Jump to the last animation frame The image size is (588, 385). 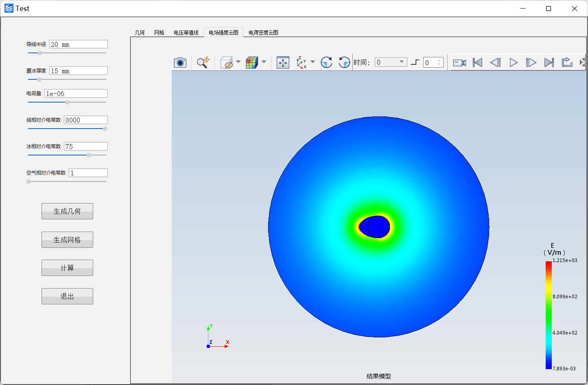[549, 62]
